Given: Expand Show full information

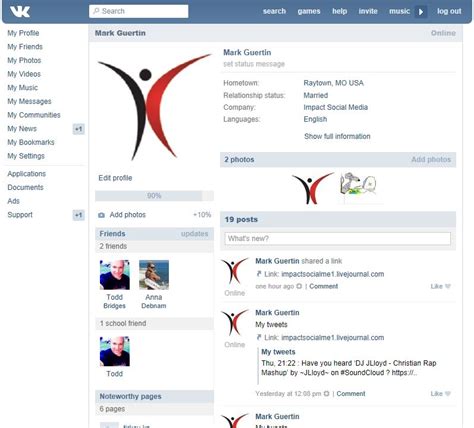Looking at the screenshot, I should (x=337, y=136).
